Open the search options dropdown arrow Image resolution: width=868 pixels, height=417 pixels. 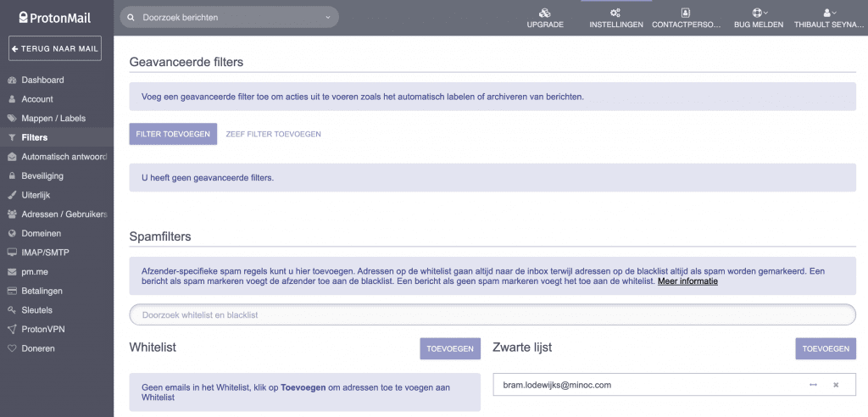point(328,17)
